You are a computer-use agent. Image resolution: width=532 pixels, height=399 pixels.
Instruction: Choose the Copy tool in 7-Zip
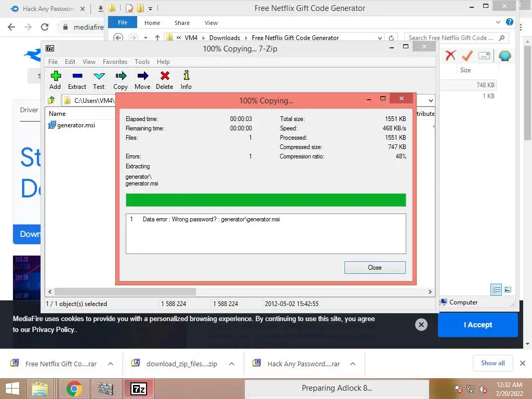pos(121,80)
